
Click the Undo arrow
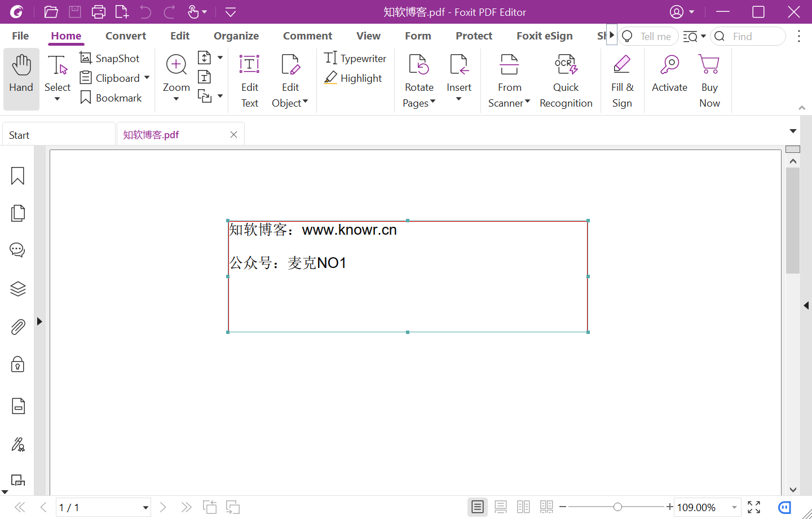click(x=145, y=12)
